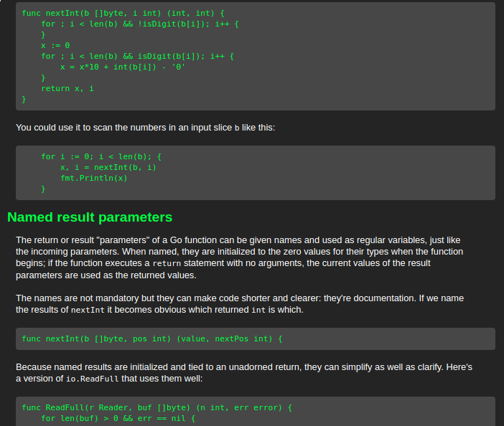Click the nextInt signature with "(value, nextPos int)"
The width and height of the screenshot is (504, 426).
click(x=152, y=338)
